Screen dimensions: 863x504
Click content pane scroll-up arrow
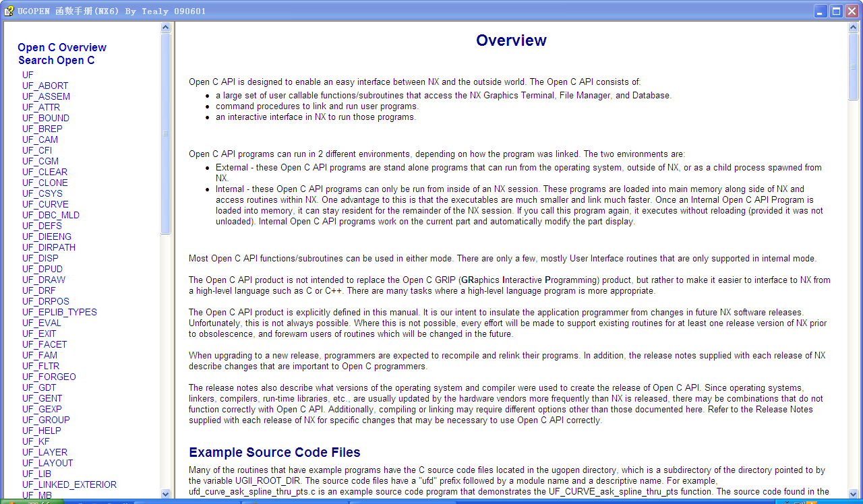853,27
